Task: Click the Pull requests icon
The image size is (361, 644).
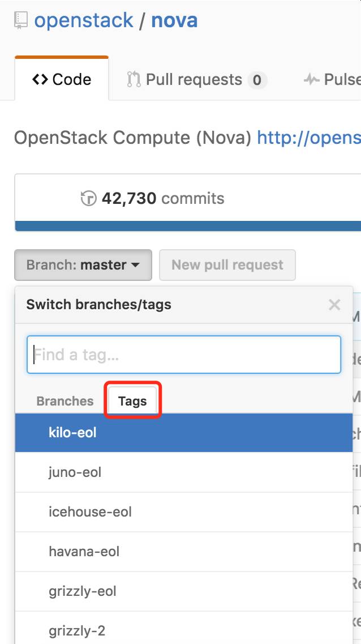Action: tap(134, 79)
